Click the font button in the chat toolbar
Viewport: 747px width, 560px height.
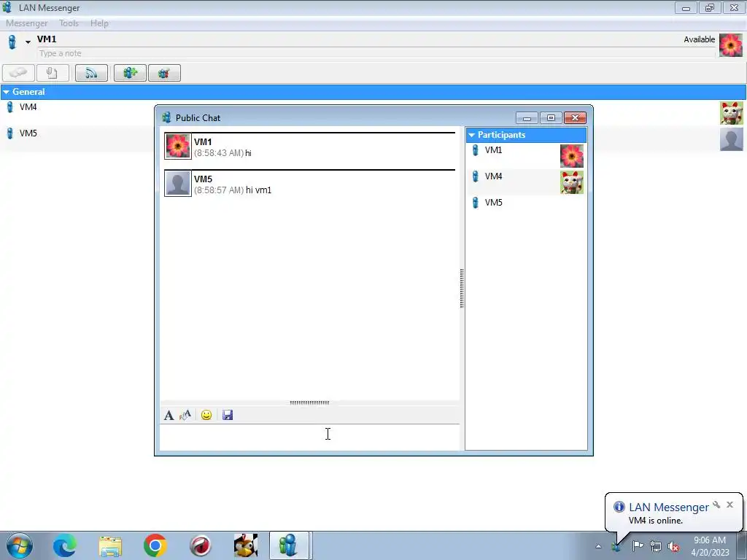tap(169, 415)
